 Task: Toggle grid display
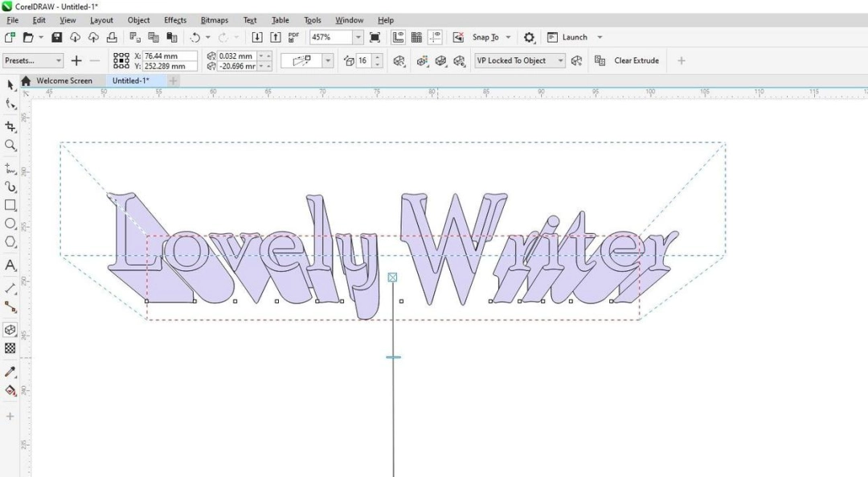(x=416, y=37)
